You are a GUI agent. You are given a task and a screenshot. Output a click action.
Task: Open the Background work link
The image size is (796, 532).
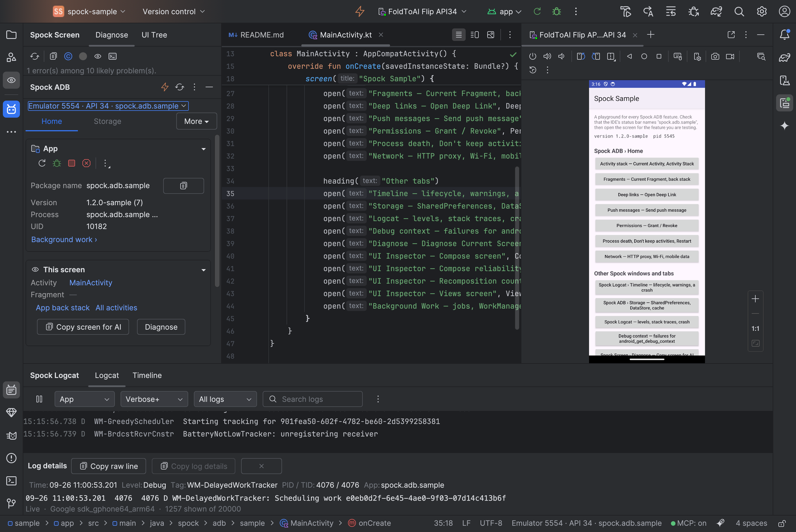click(64, 239)
